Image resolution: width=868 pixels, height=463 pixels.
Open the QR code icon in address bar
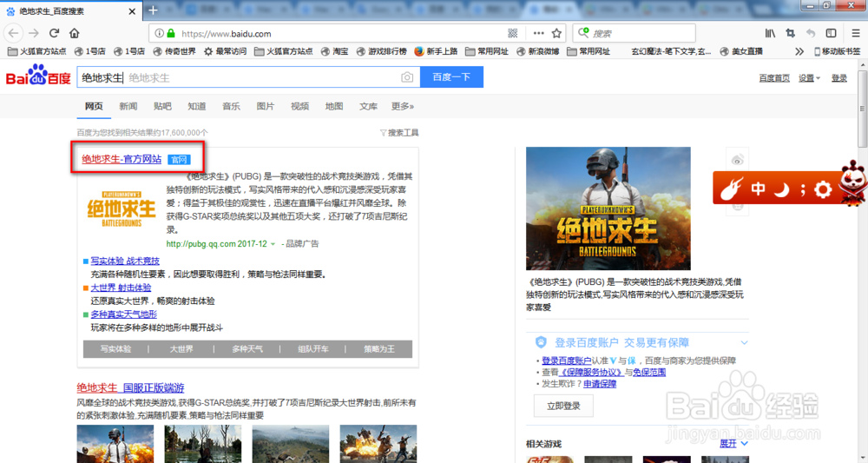point(513,33)
